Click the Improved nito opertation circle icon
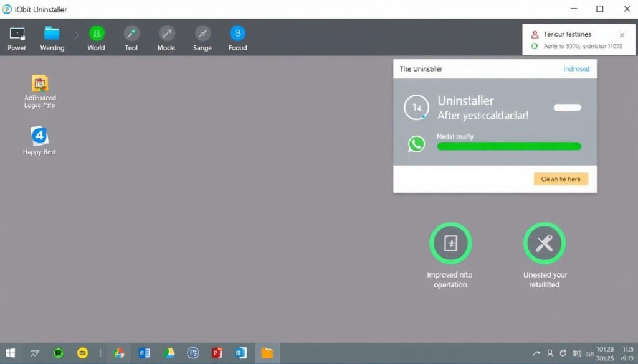This screenshot has width=638, height=364. coord(450,243)
